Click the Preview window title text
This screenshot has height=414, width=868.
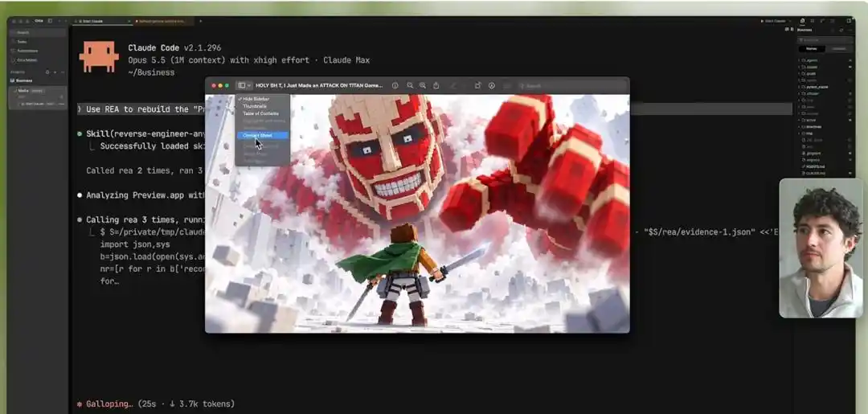[x=319, y=86]
